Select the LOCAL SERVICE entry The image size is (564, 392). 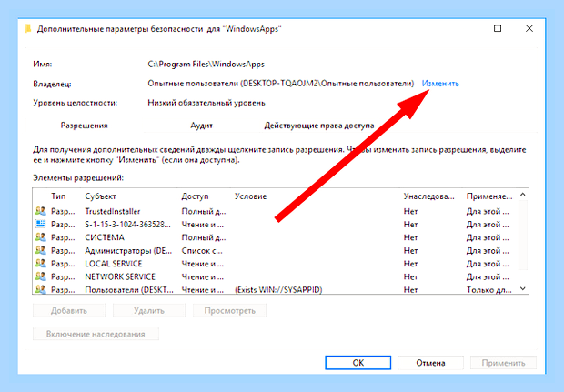tap(276, 264)
